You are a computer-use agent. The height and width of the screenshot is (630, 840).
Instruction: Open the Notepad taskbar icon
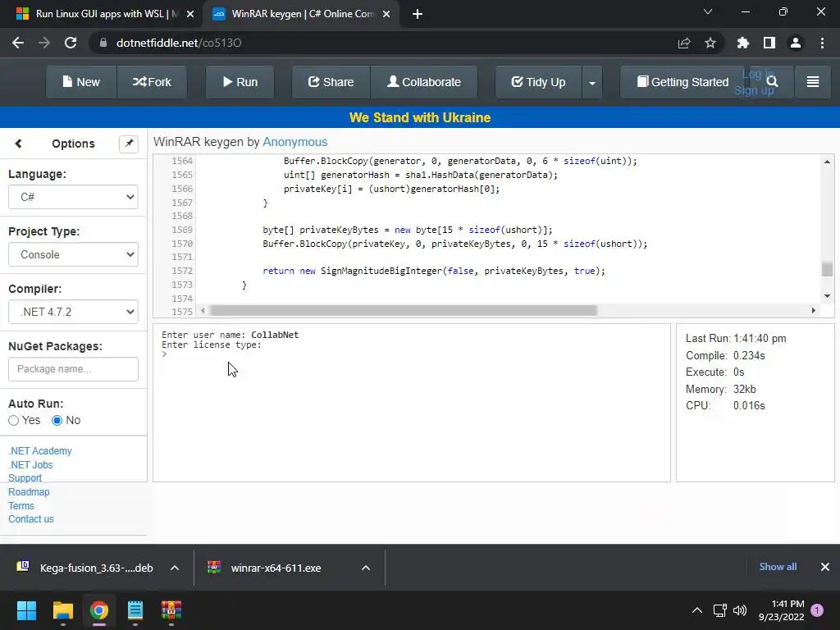(135, 610)
